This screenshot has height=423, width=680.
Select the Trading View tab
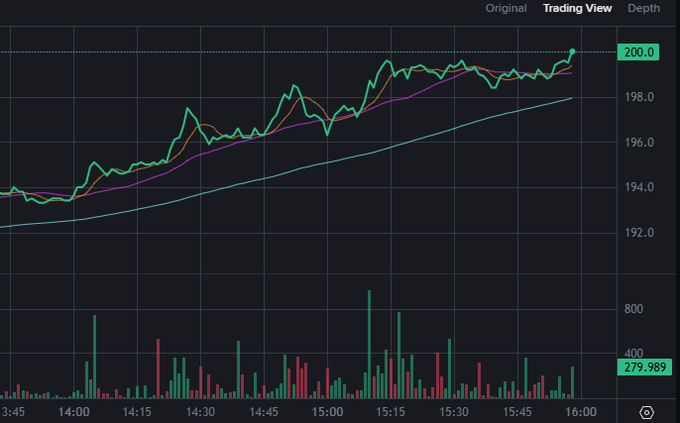pyautogui.click(x=577, y=8)
